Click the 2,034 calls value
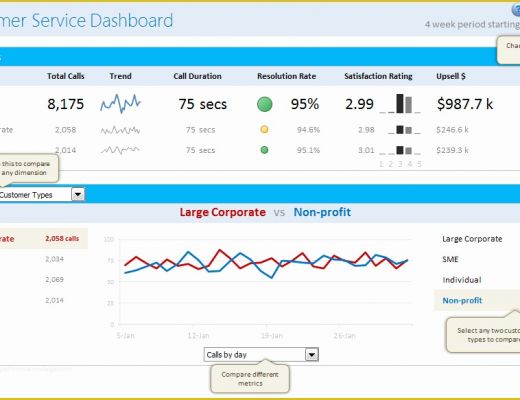Viewport: 520px width, 400px height. point(54,259)
